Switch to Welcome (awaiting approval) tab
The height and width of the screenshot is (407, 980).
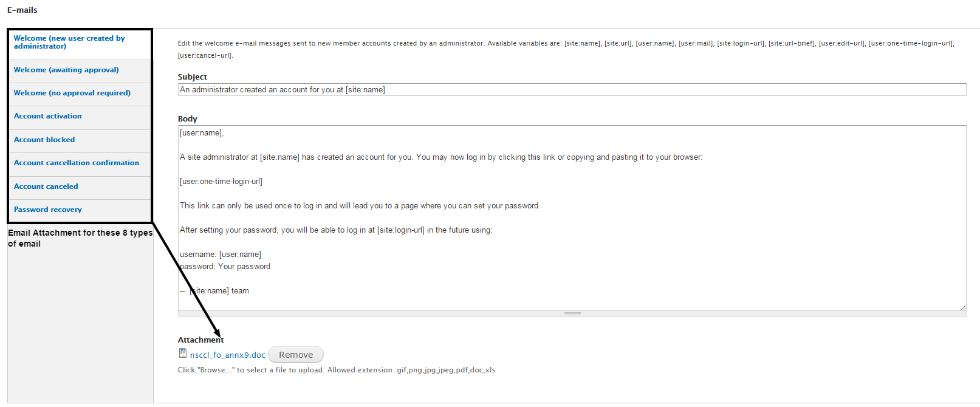click(80, 70)
